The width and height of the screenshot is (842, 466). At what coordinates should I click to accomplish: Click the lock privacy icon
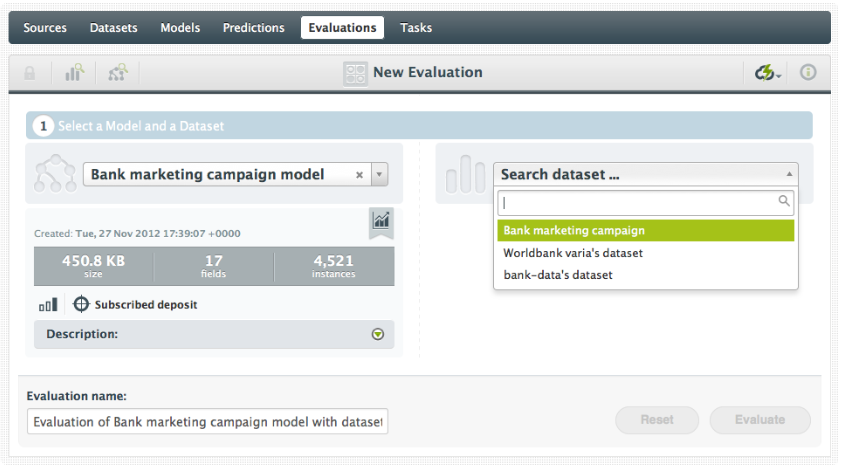click(x=30, y=73)
